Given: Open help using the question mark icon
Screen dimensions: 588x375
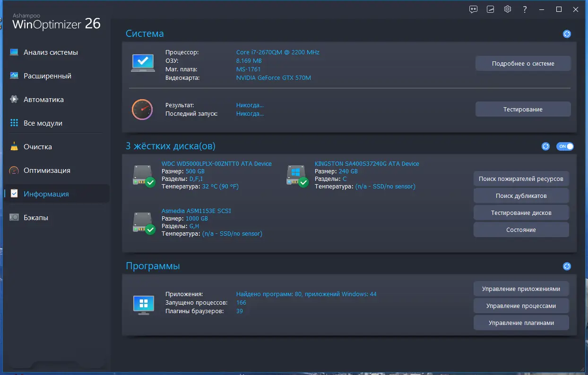Looking at the screenshot, I should tap(524, 9).
